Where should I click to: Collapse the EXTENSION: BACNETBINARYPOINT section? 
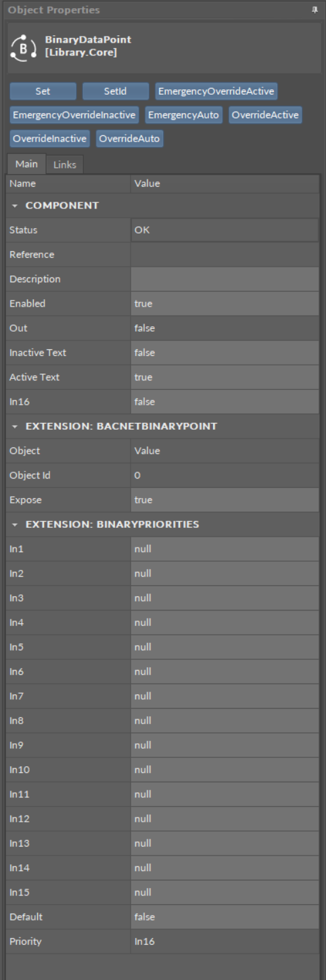(x=15, y=426)
